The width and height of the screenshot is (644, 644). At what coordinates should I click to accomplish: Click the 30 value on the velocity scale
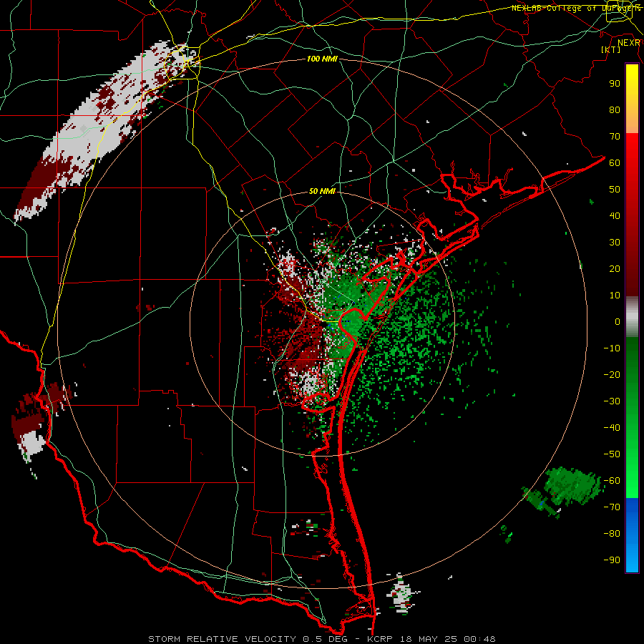[x=615, y=243]
